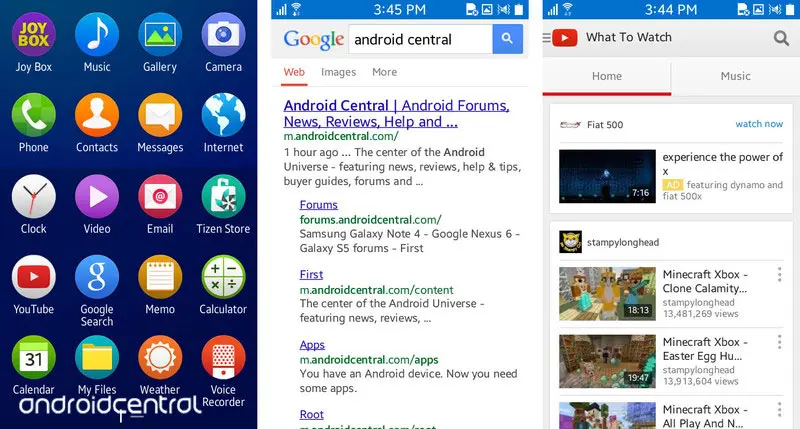
Task: Launch the Messages app
Action: (160, 115)
